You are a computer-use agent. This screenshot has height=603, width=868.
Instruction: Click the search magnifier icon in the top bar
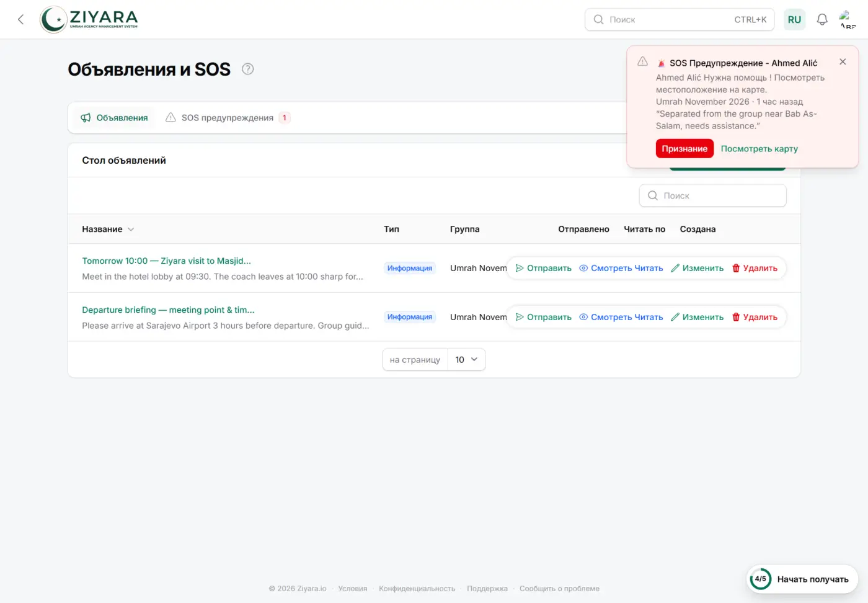pyautogui.click(x=598, y=19)
